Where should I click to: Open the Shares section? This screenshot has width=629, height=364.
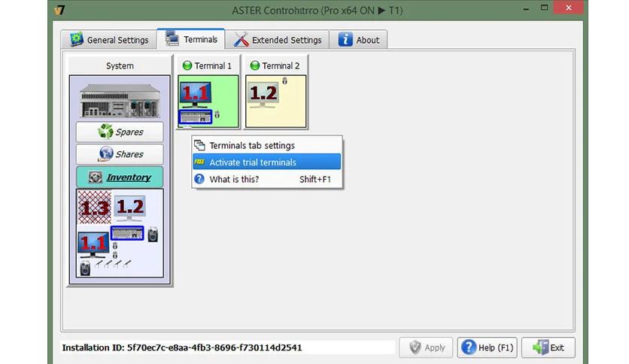click(x=120, y=154)
